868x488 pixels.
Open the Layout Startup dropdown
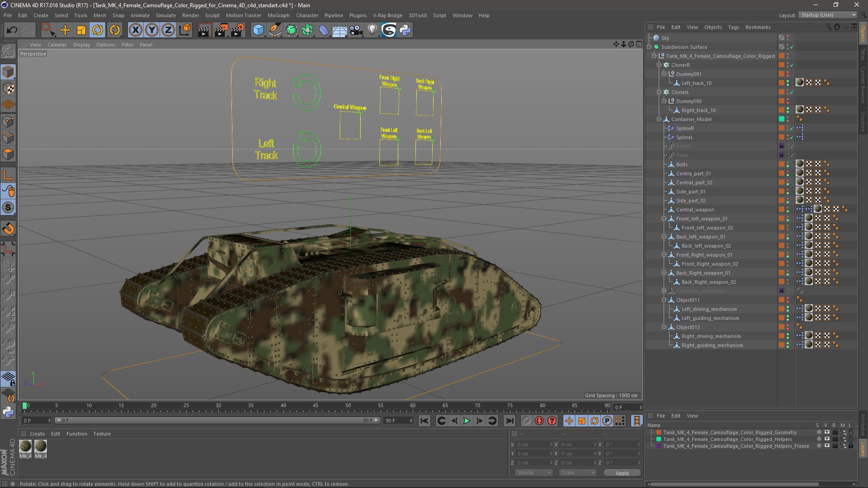(x=828, y=15)
